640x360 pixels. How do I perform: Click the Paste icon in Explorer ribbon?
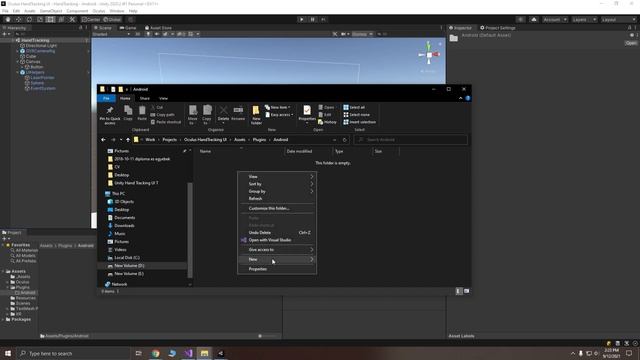(142, 113)
